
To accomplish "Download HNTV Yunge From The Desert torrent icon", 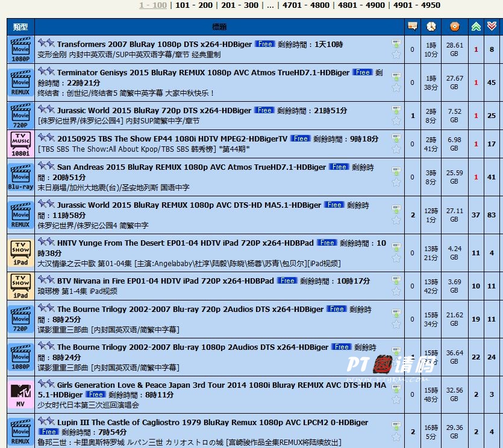I will [396, 247].
